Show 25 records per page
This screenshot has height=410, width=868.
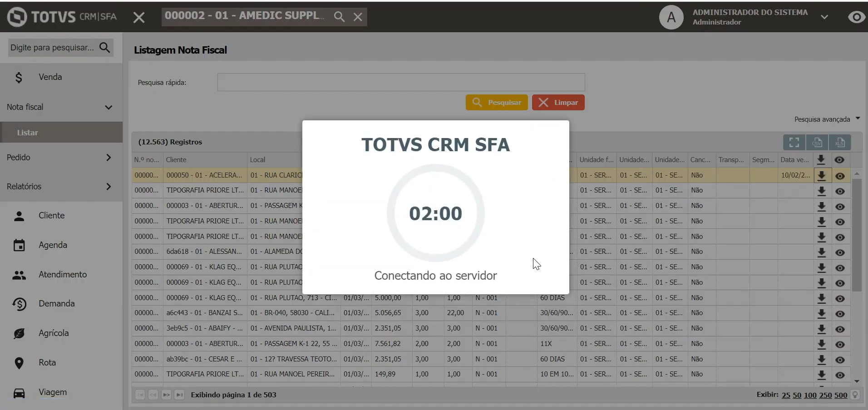[x=786, y=395]
